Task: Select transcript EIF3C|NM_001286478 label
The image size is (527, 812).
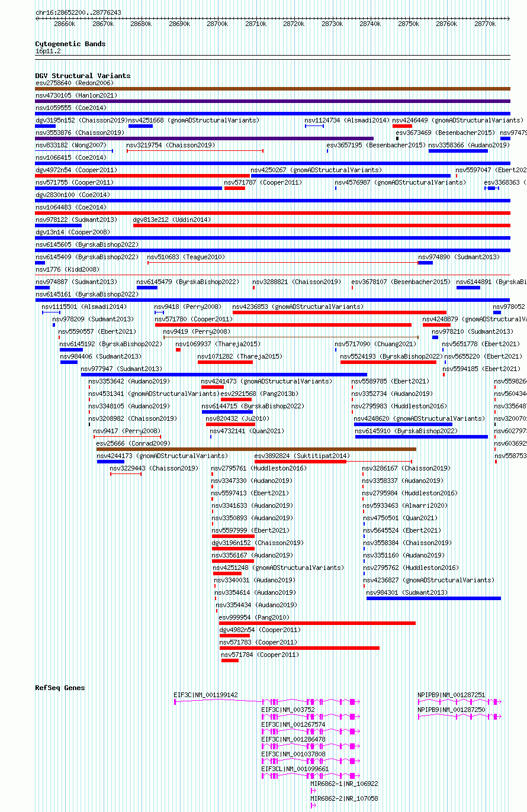Action: click(294, 739)
